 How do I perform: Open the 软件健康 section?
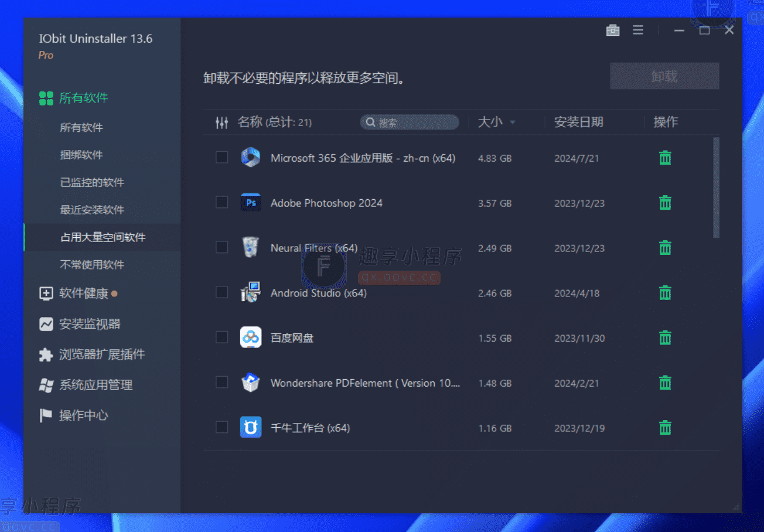84,294
